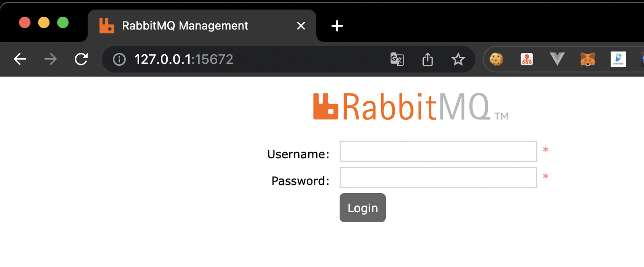Screen dimensions: 644x267
Task: Click the Login button
Action: (362, 207)
